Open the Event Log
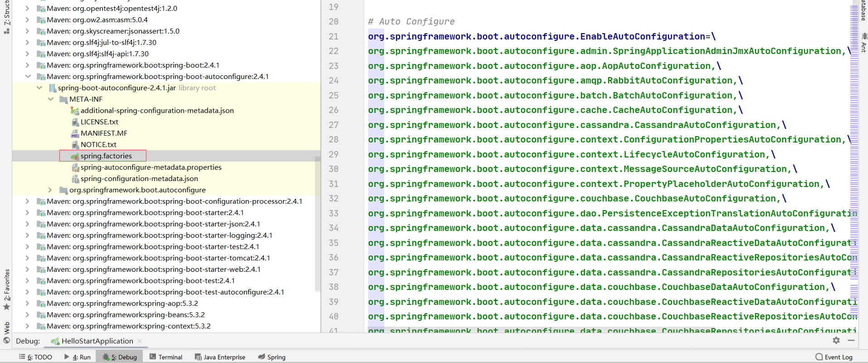The width and height of the screenshot is (868, 363). (x=834, y=357)
